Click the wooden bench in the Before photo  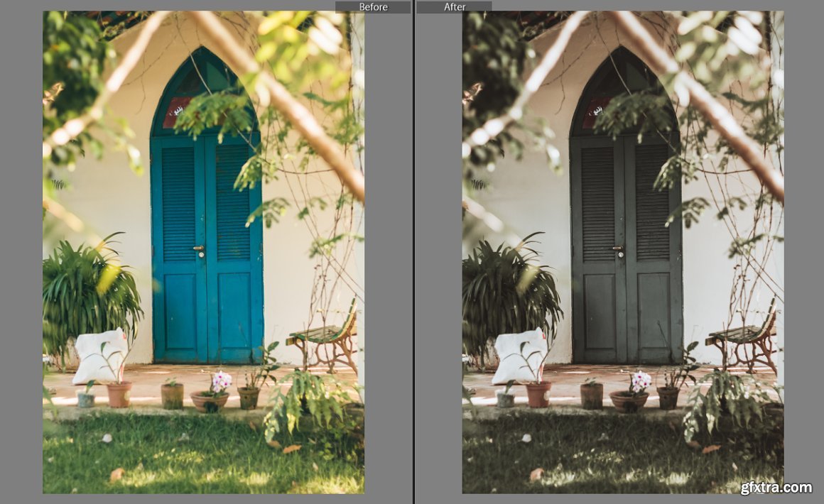point(327,337)
